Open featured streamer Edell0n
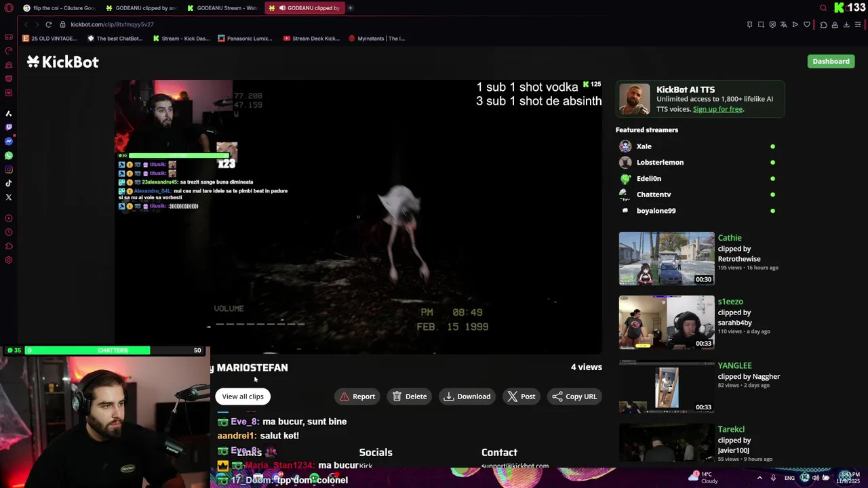The height and width of the screenshot is (488, 868). pos(648,179)
